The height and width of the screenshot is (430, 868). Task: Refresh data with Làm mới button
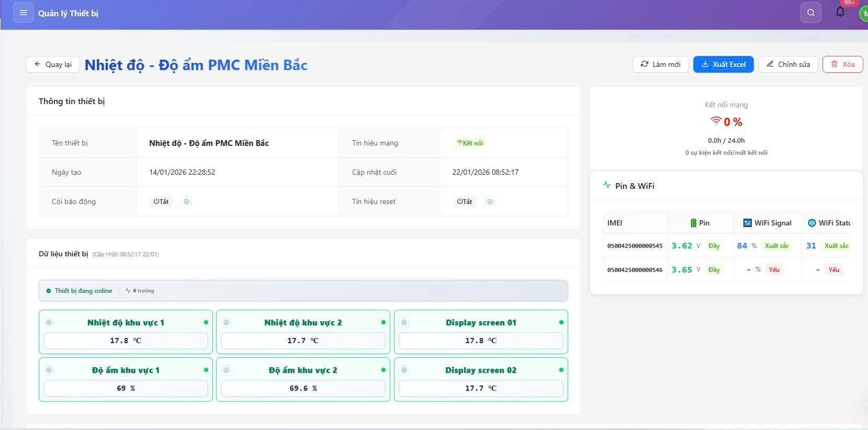661,64
